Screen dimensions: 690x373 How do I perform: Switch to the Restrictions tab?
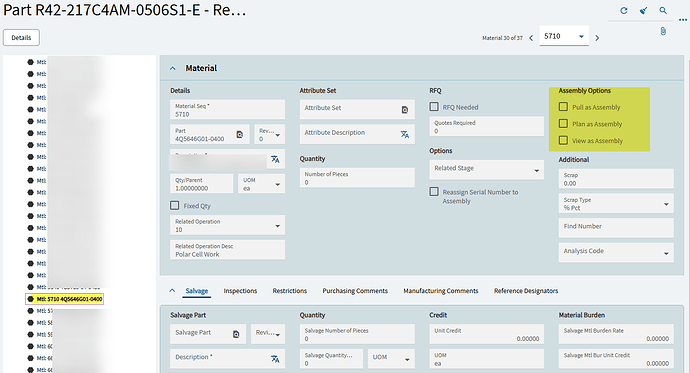pyautogui.click(x=290, y=291)
